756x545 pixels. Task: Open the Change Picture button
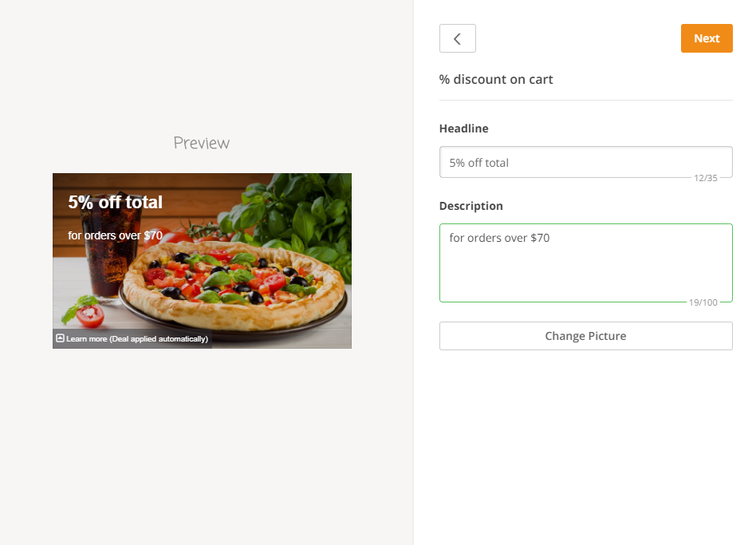[585, 336]
